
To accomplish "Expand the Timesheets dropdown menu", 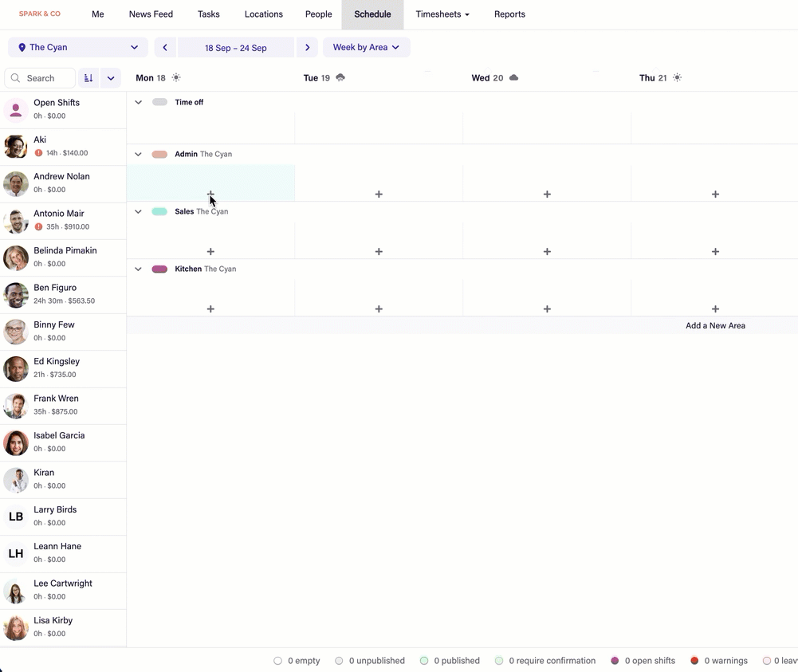I will (442, 14).
